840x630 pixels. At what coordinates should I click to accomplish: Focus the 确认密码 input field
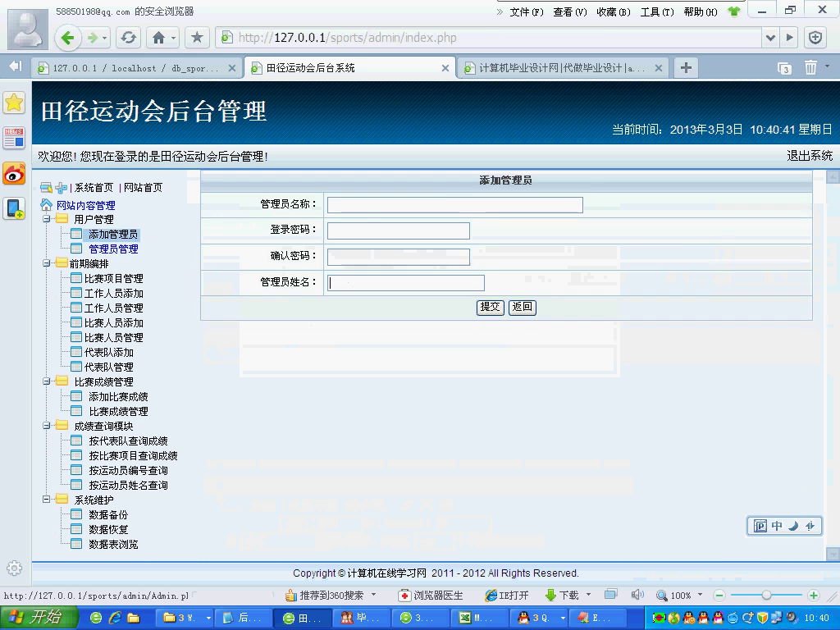click(x=399, y=257)
